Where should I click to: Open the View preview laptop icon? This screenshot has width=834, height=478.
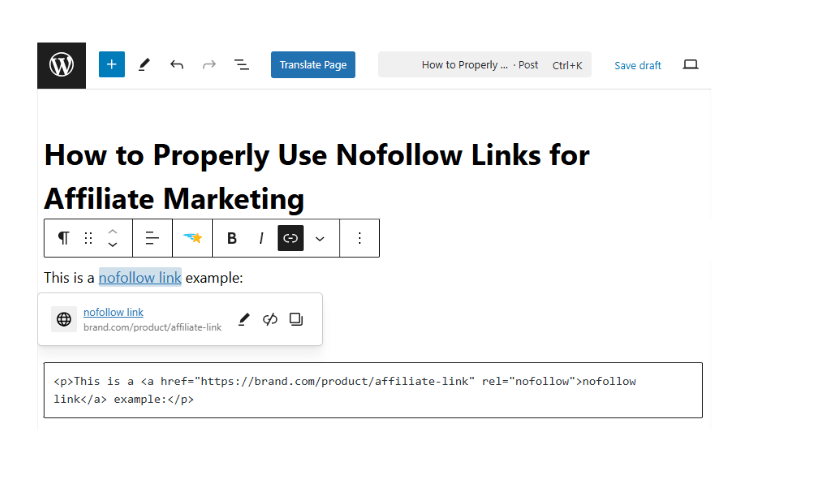pos(690,65)
